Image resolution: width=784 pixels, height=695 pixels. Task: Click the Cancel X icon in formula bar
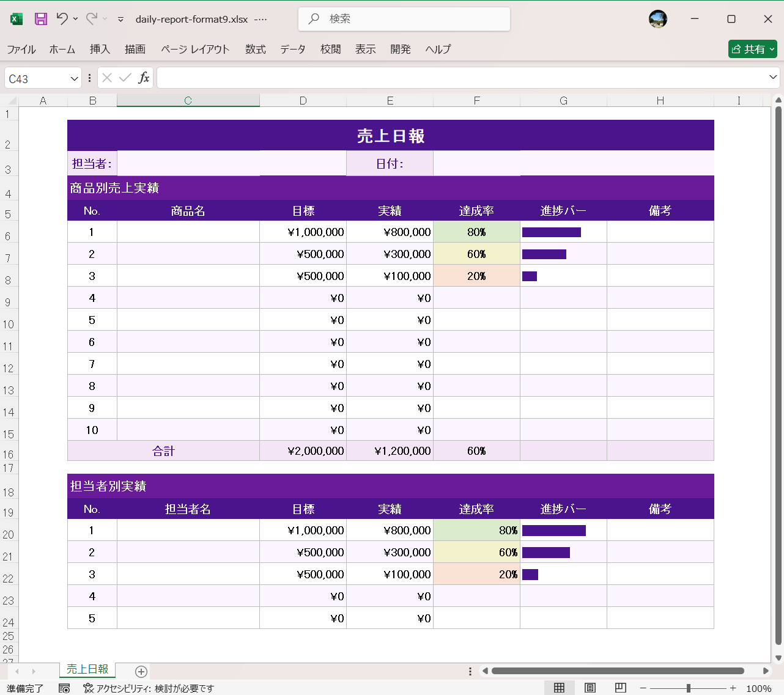pyautogui.click(x=107, y=78)
